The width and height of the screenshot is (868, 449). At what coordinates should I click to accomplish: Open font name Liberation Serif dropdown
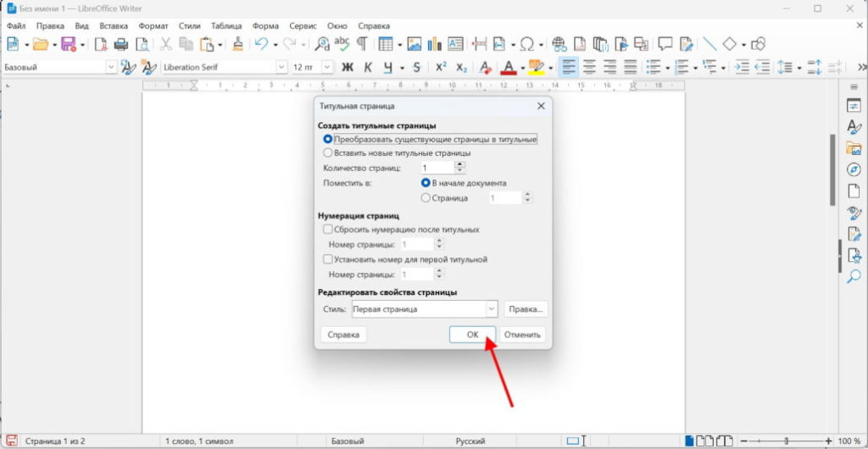(281, 68)
